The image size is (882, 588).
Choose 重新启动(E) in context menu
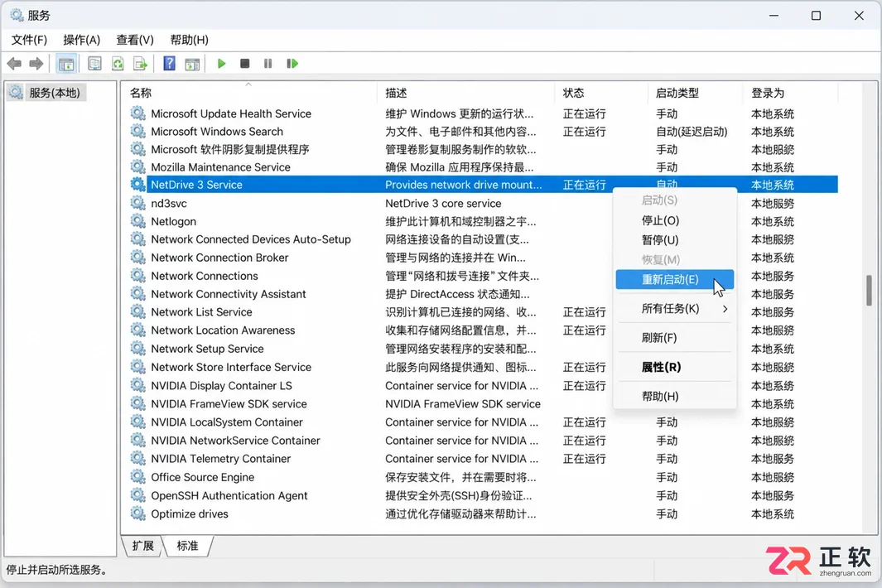coord(674,279)
